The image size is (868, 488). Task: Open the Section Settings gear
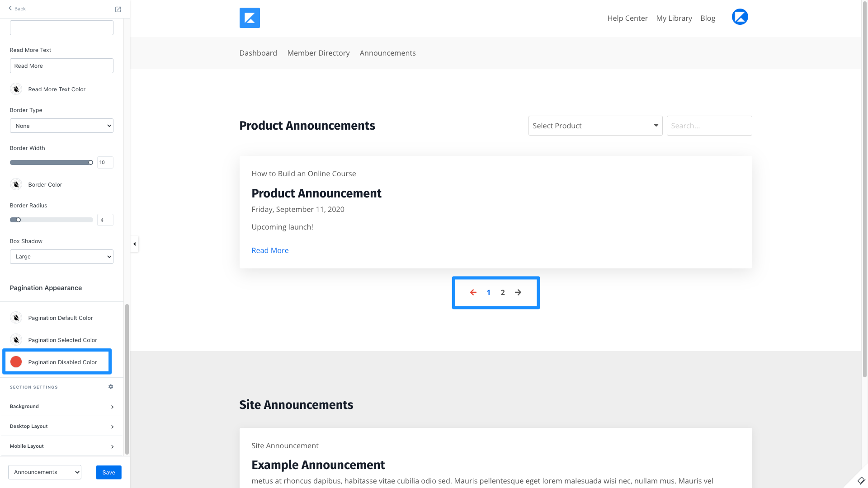(111, 387)
